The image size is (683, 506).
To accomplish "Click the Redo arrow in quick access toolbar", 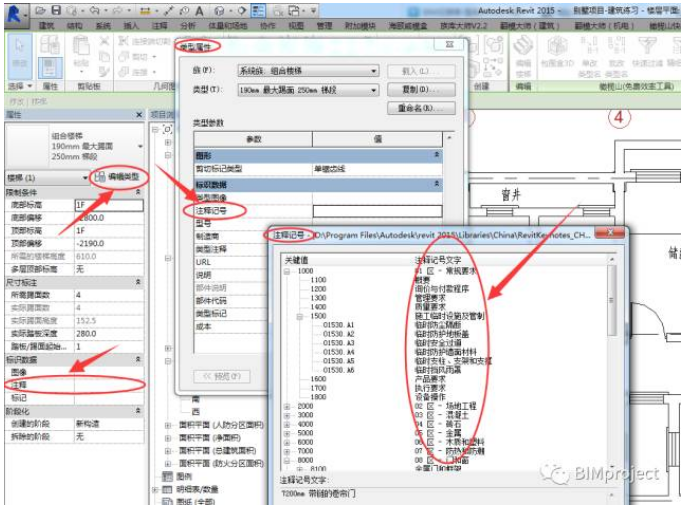I will point(119,10).
